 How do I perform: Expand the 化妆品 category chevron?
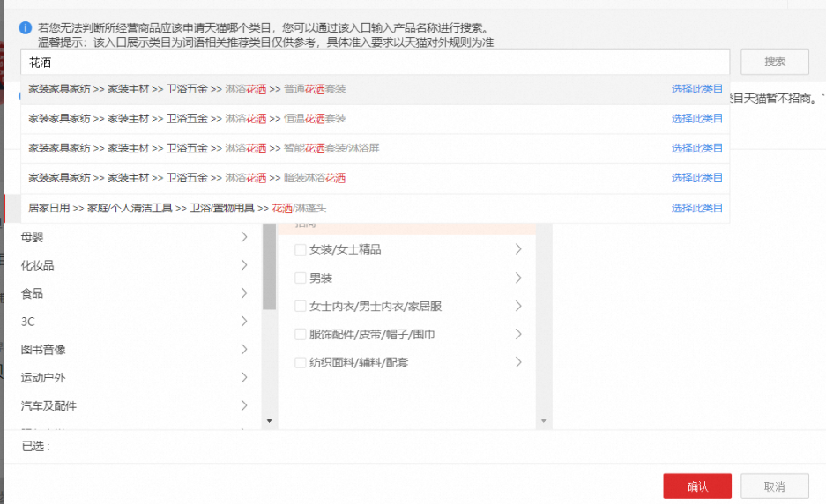[x=244, y=265]
